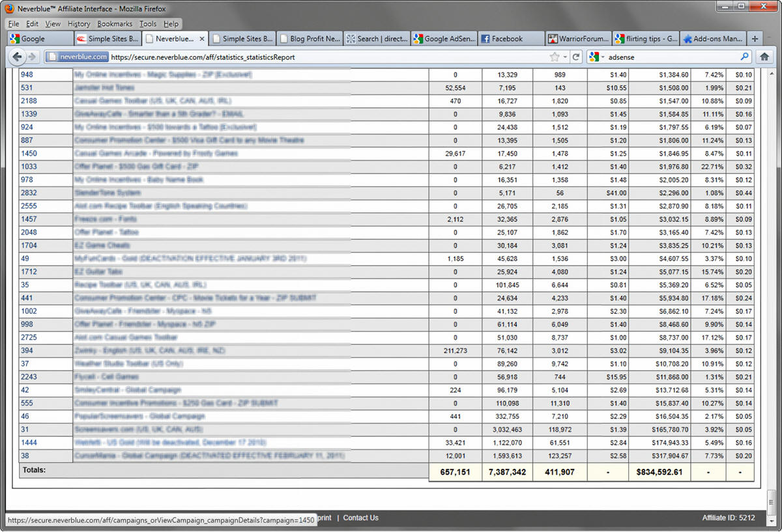This screenshot has width=782, height=532.
Task: Select the $15.95 payout cell
Action: click(x=608, y=377)
